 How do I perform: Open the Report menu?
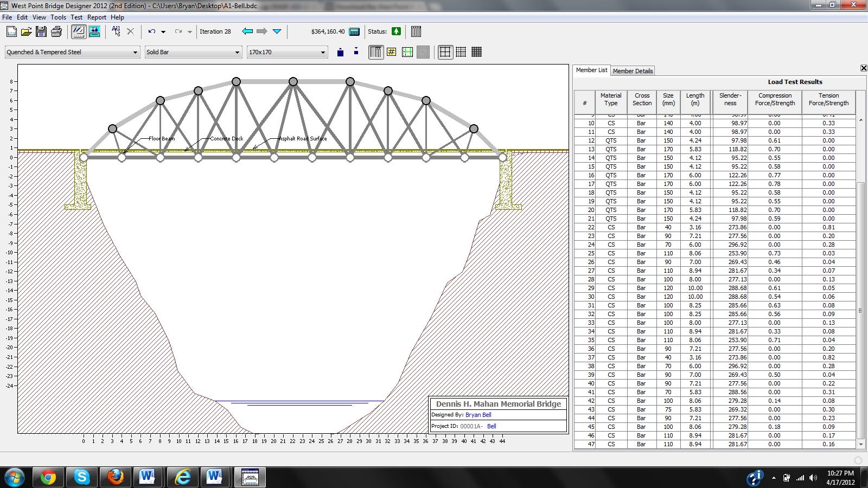tap(97, 17)
